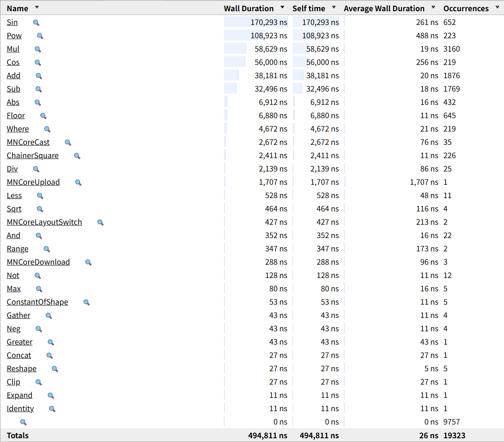504x442 pixels.
Task: Open the Average Wall Duration sort arrow
Action: pos(433,7)
